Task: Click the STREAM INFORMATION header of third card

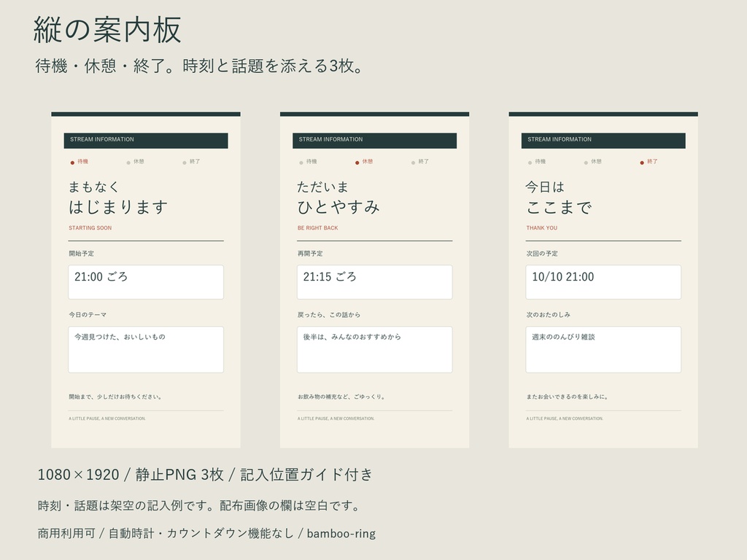Action: (x=603, y=141)
